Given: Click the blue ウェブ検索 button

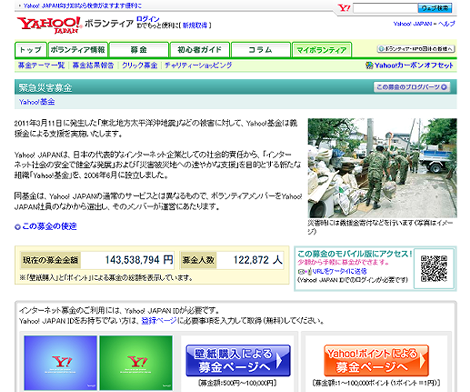Looking at the screenshot, I should [435, 8].
